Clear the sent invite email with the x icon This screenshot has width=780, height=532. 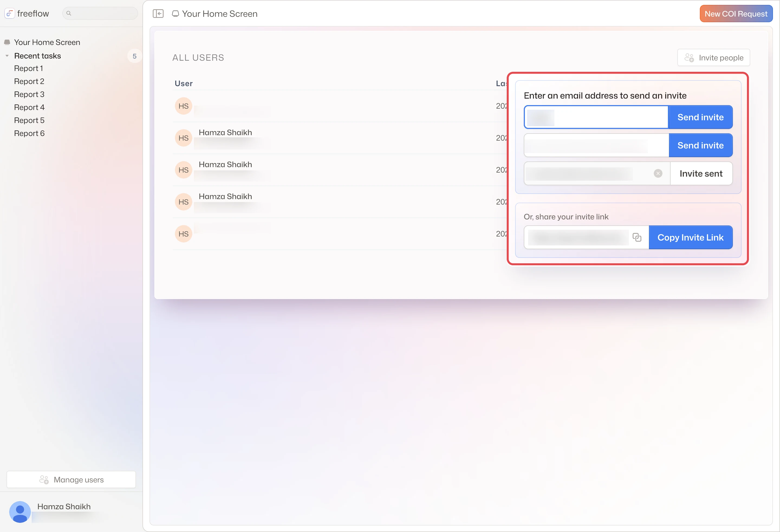(x=658, y=173)
